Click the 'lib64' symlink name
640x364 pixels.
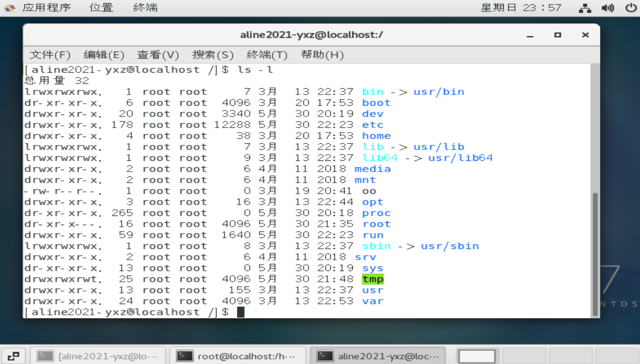(380, 158)
